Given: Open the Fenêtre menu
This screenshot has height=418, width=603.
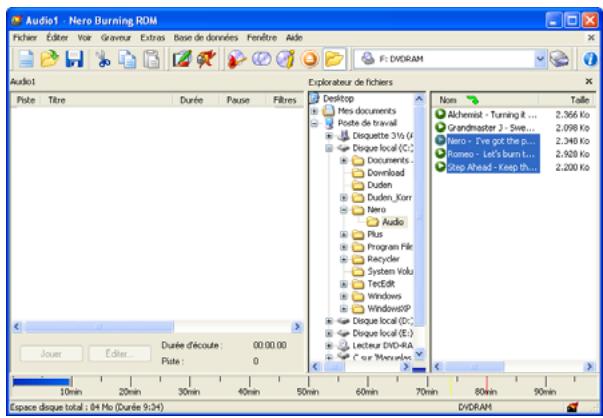Looking at the screenshot, I should tap(262, 38).
